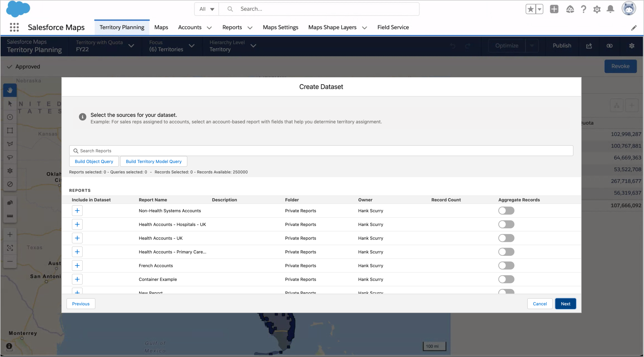Click the Previous button
Image resolution: width=644 pixels, height=357 pixels.
tap(81, 304)
